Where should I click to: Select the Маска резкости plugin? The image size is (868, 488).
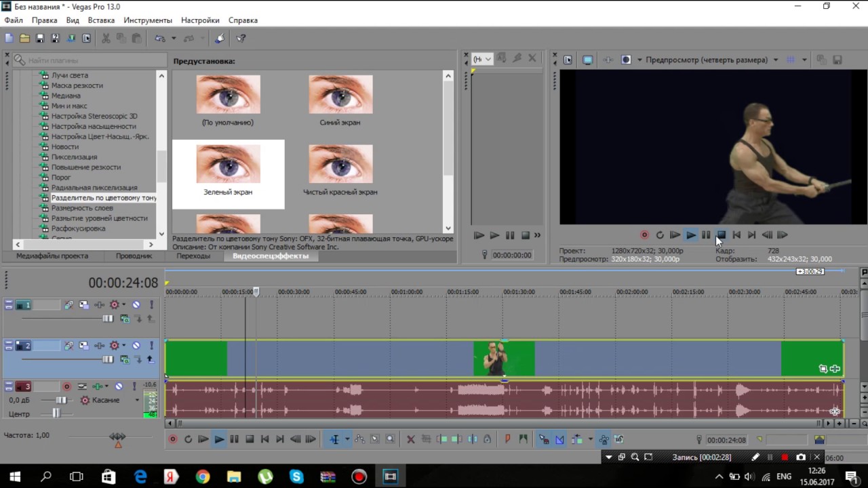(77, 85)
